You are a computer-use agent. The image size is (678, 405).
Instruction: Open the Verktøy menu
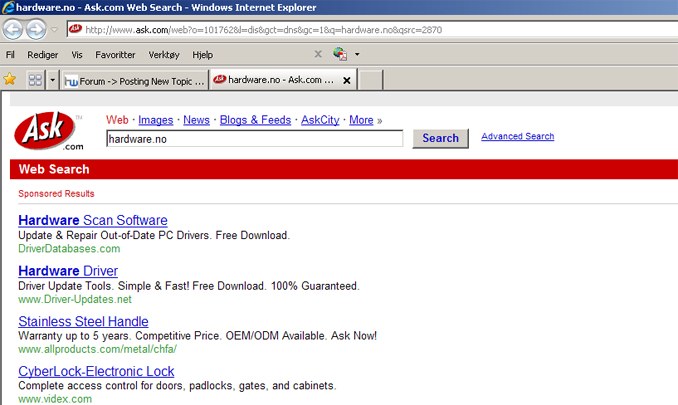tap(164, 55)
